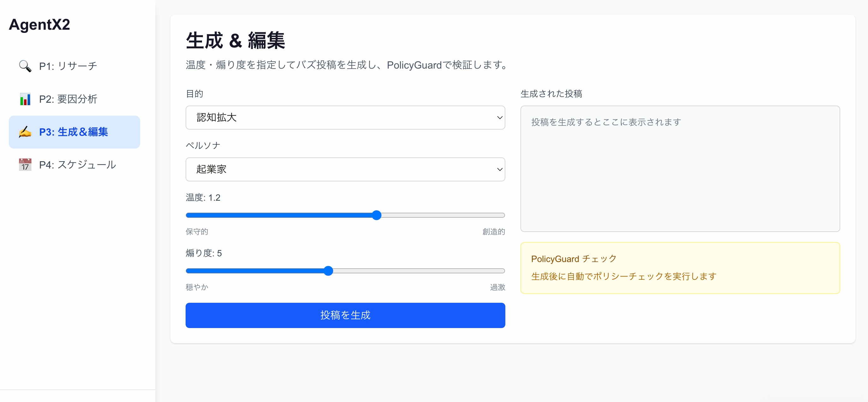The height and width of the screenshot is (402, 868).
Task: Click the ペルソナ dropdown chevron
Action: tap(499, 170)
